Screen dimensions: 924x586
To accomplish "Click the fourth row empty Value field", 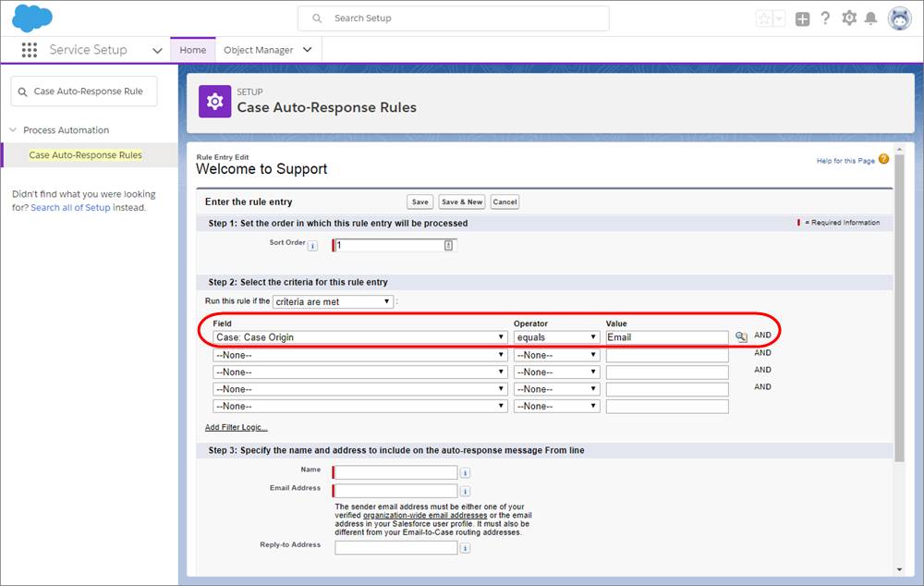I will (x=667, y=389).
